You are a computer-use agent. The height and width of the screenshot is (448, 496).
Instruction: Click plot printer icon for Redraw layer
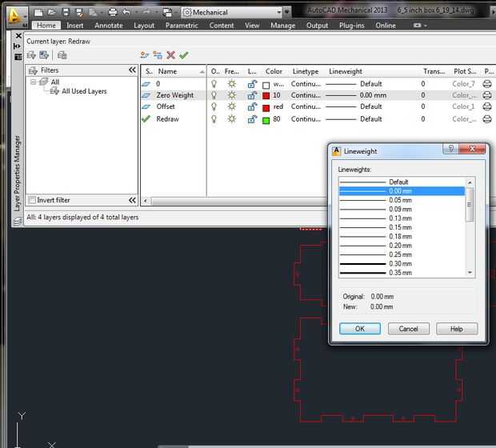pyautogui.click(x=487, y=119)
